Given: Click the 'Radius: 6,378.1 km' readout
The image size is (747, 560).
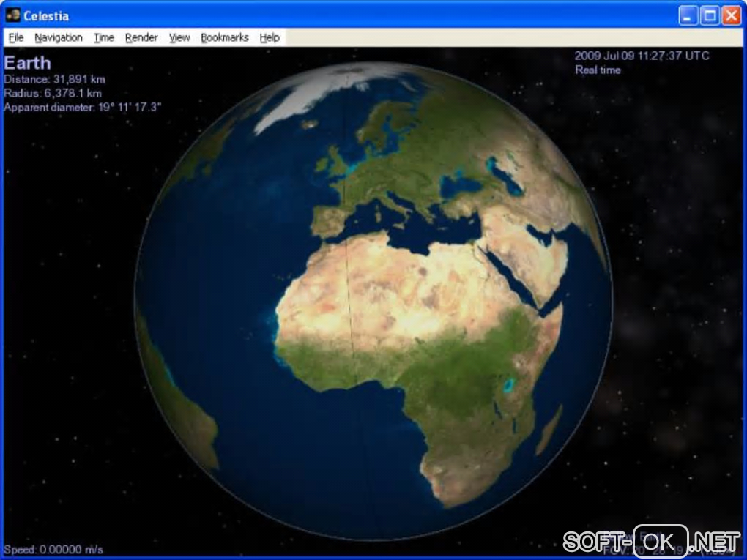Looking at the screenshot, I should tap(53, 94).
